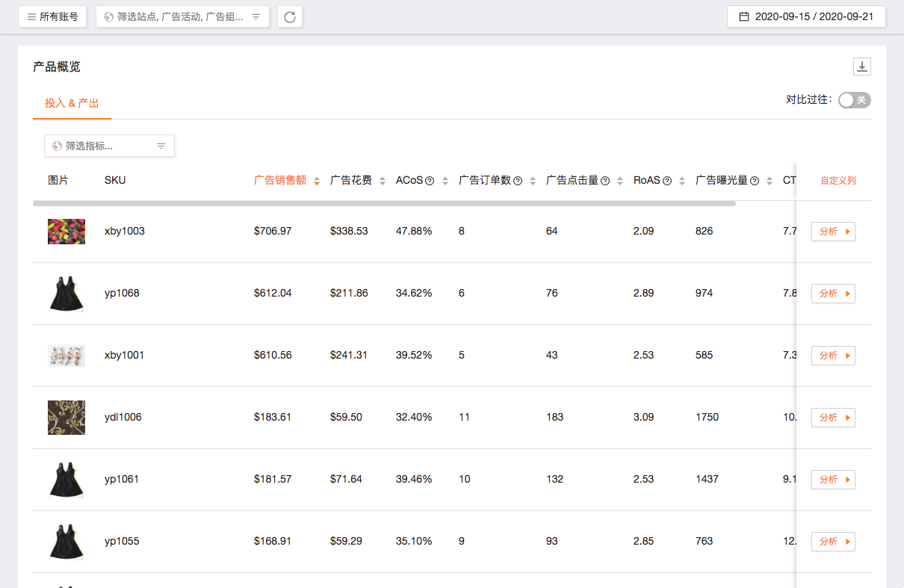This screenshot has width=904, height=588.
Task: Open the date range picker 2020-09-15
Action: pyautogui.click(x=806, y=16)
